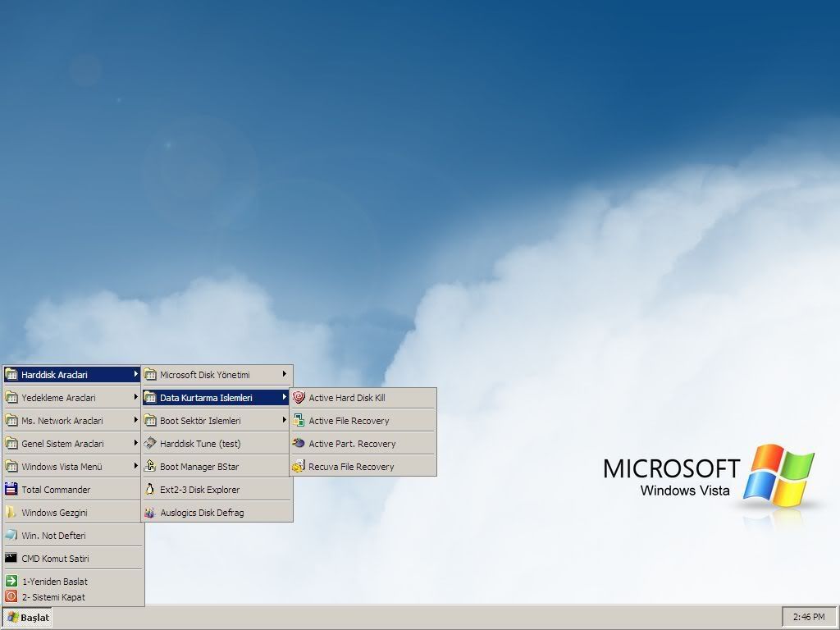840x630 pixels.
Task: Launch Harddisk Tune (test)
Action: pos(217,444)
